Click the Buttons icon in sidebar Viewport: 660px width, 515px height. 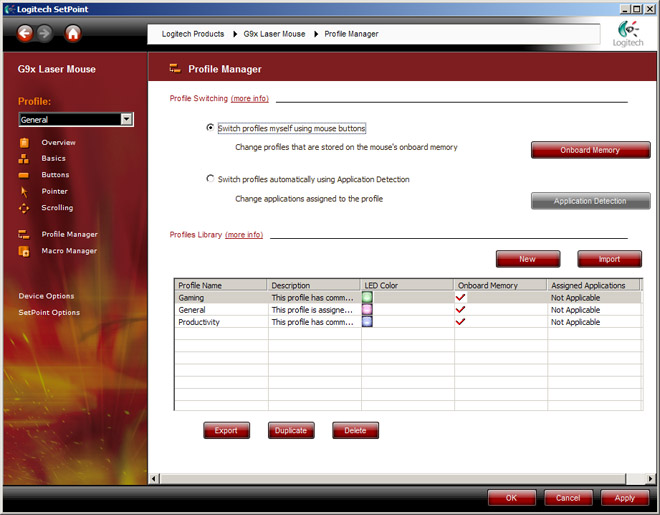[24, 175]
